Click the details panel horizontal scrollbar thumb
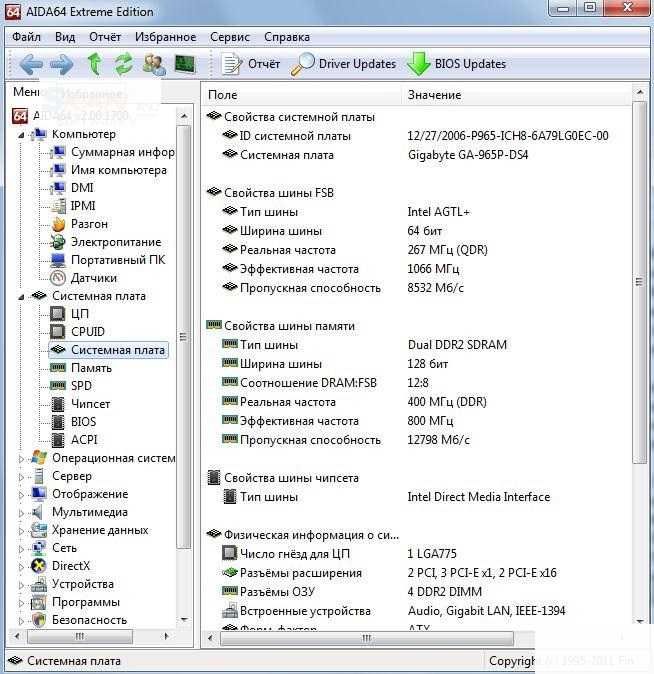Image resolution: width=654 pixels, height=674 pixels. pos(367,638)
